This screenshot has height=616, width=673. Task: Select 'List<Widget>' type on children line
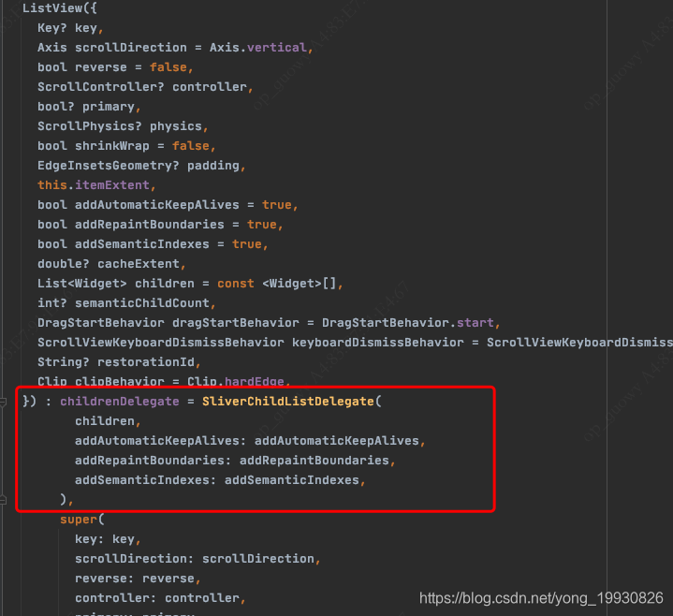pyautogui.click(x=82, y=284)
